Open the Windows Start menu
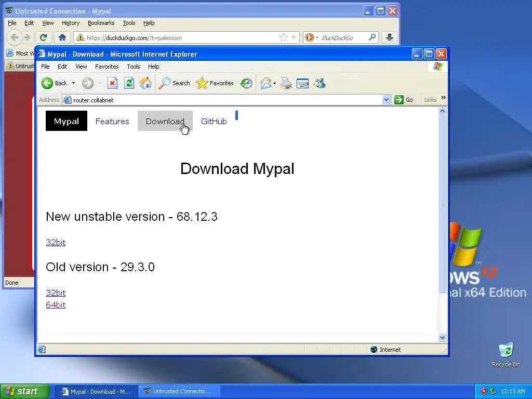Viewport: 532px width, 399px height. (x=25, y=392)
